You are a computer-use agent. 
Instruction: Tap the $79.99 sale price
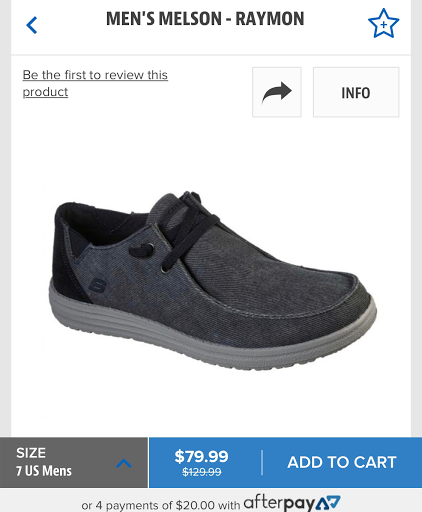point(201,456)
